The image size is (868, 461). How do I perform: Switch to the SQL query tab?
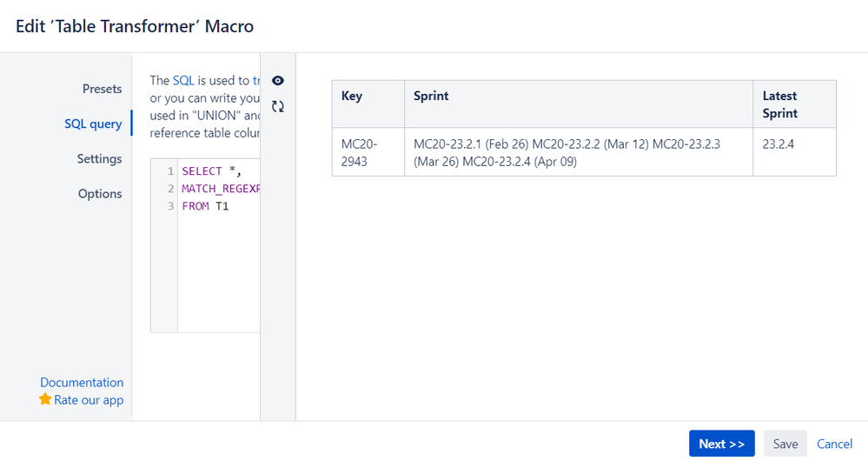[x=93, y=124]
